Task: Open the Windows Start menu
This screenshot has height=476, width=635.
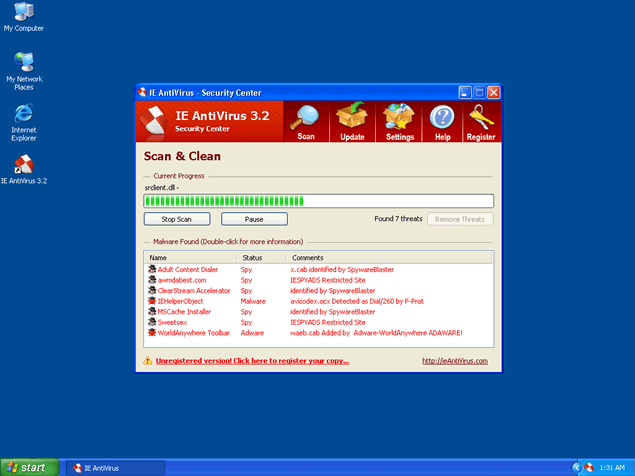Action: click(x=29, y=467)
